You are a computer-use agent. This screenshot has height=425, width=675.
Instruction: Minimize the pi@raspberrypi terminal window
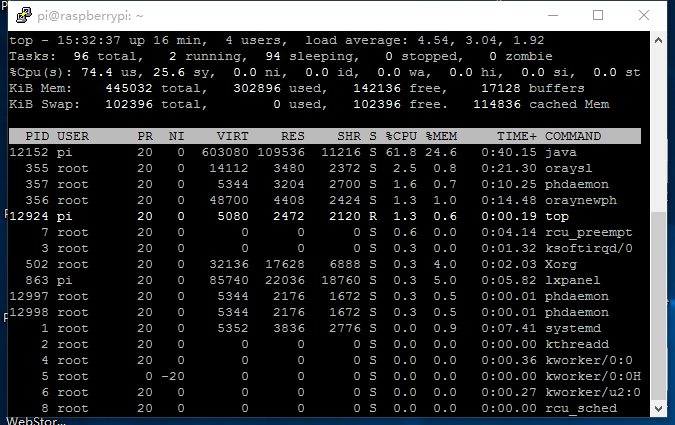[553, 16]
